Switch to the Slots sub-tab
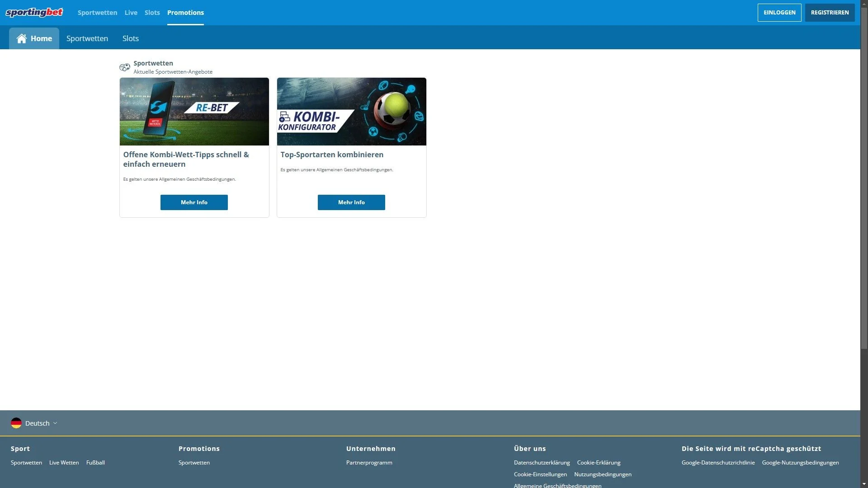The image size is (868, 488). [130, 38]
